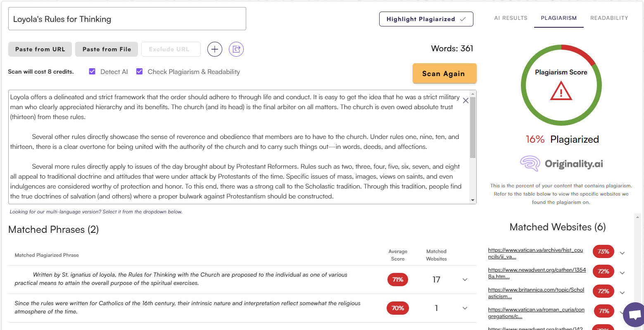Expand the vatican.va hist_councils match entry

623,253
